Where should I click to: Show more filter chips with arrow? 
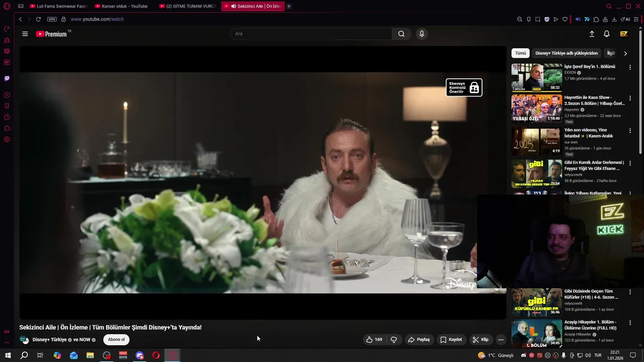click(625, 53)
